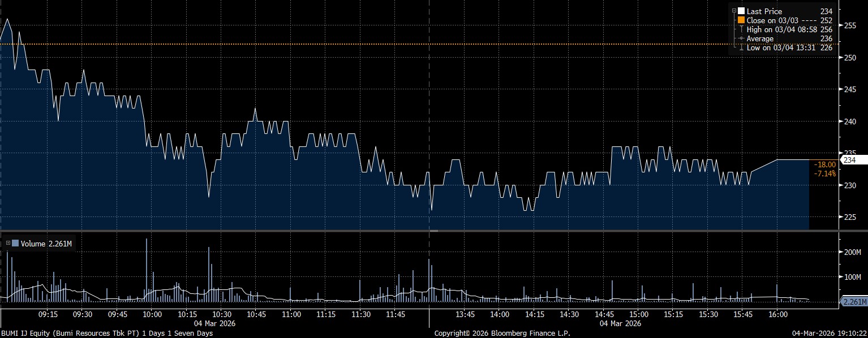The height and width of the screenshot is (338, 868).
Task: Click the 200M volume axis label
Action: (852, 252)
